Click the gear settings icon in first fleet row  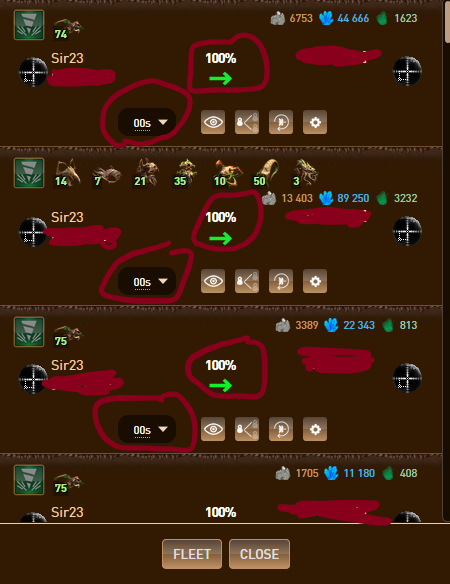(x=315, y=122)
